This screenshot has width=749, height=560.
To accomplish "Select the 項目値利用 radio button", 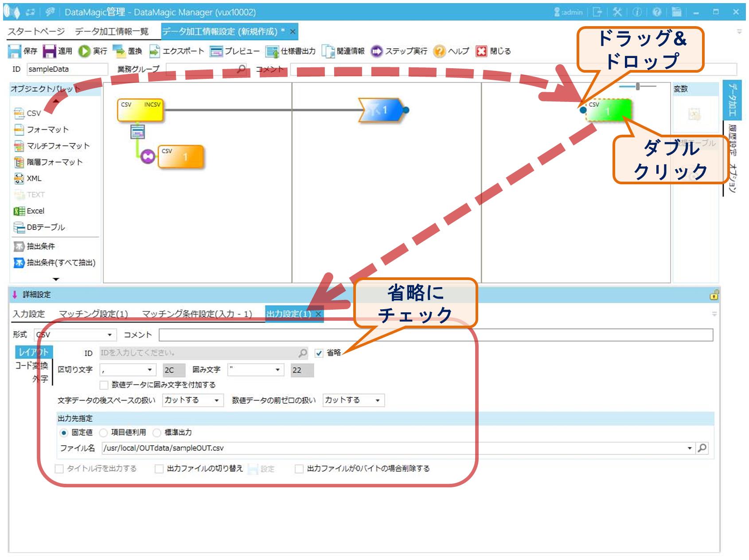I will (103, 432).
